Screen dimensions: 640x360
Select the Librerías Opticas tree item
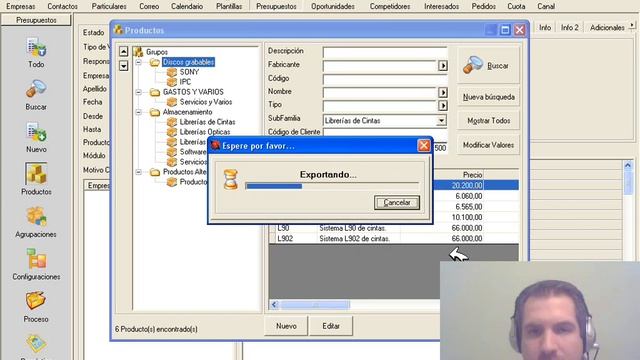pyautogui.click(x=204, y=132)
